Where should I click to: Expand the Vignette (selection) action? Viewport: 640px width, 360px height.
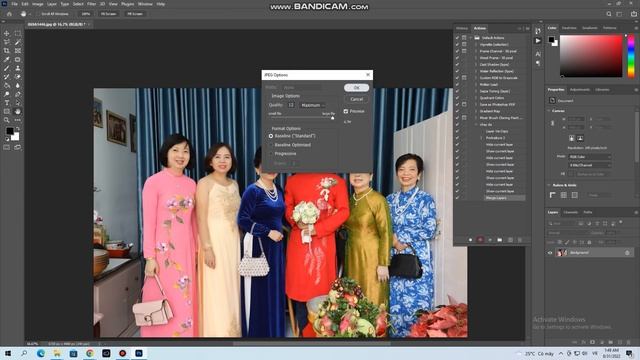tap(476, 44)
